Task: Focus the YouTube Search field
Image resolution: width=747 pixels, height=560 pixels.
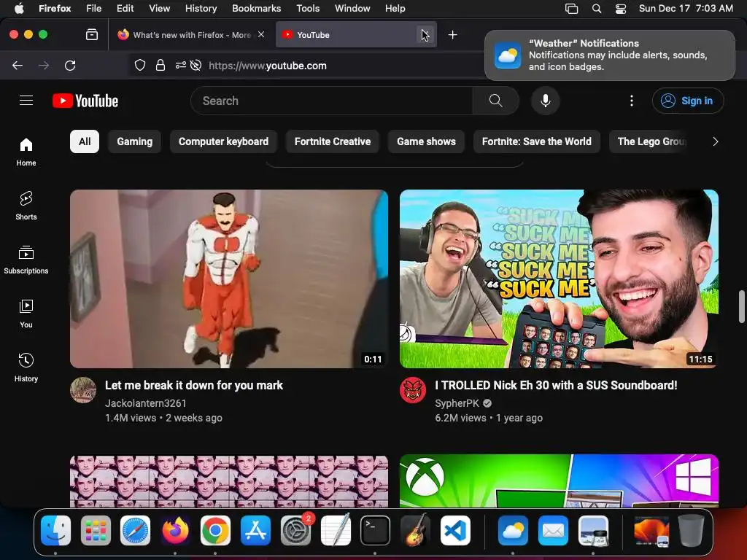Action: pos(332,101)
